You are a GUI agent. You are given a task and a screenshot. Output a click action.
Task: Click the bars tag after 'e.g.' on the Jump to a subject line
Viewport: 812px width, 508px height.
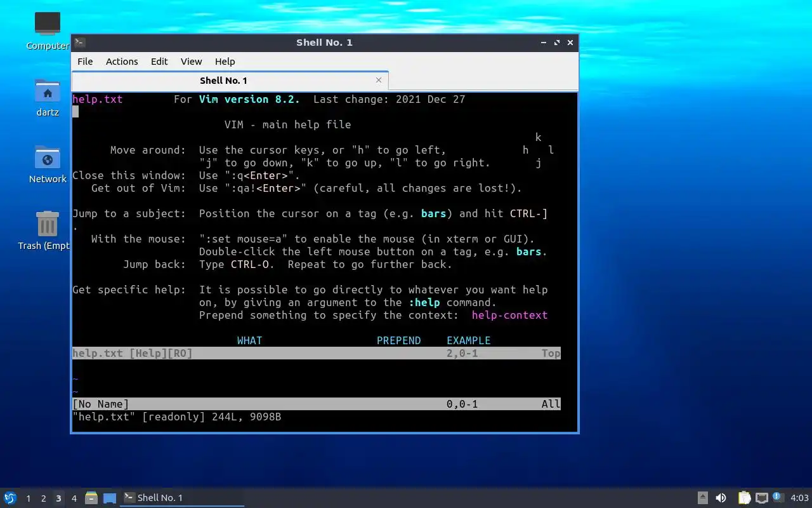click(434, 213)
